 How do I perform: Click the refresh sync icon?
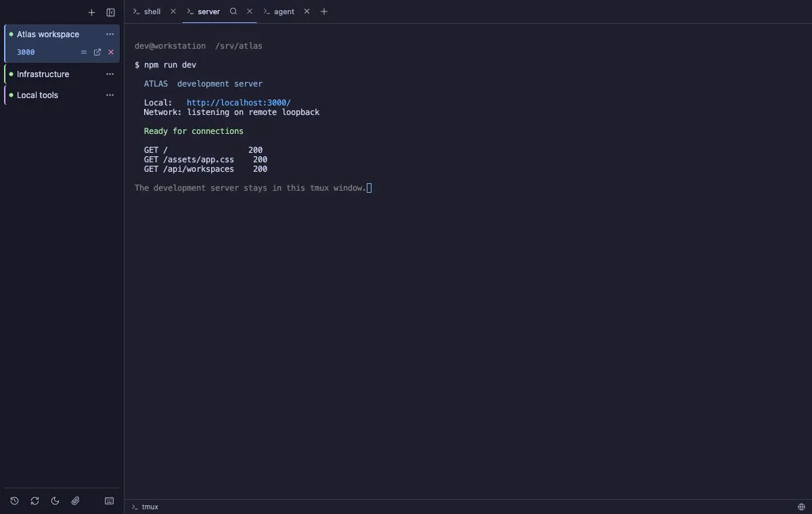(35, 501)
